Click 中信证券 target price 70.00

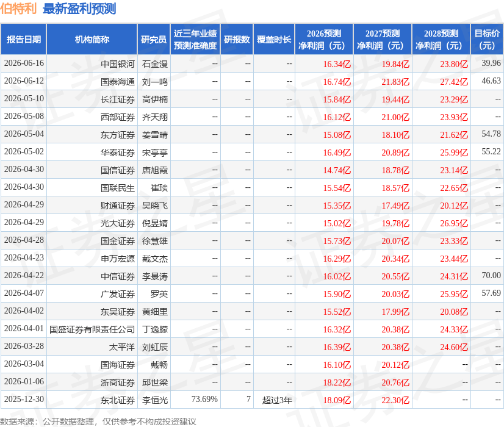[x=491, y=275]
